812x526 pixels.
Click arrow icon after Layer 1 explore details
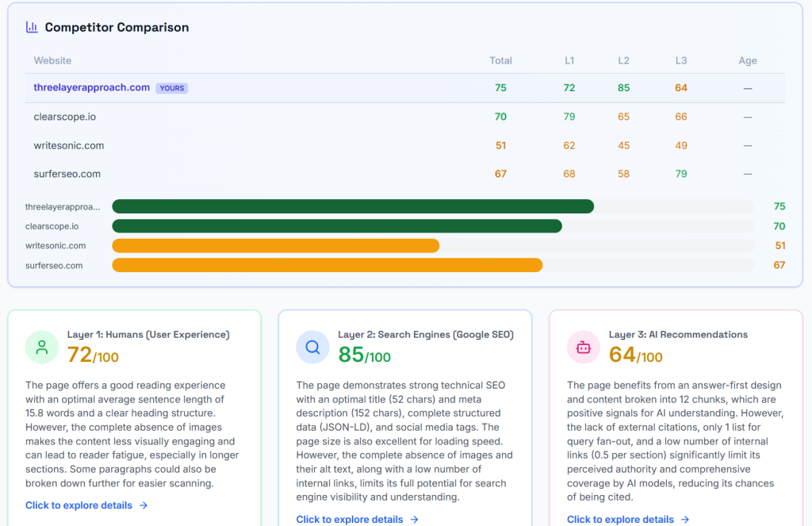pyautogui.click(x=144, y=505)
